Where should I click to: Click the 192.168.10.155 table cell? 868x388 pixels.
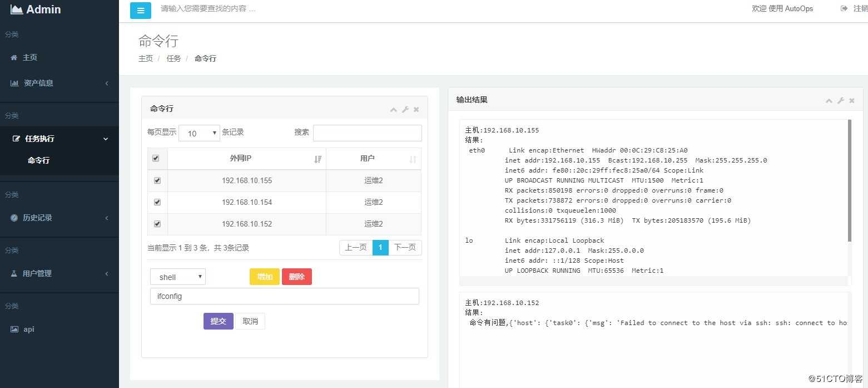click(247, 180)
